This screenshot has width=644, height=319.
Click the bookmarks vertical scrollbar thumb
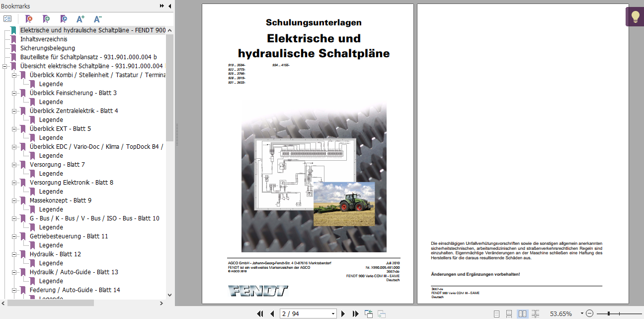170,87
